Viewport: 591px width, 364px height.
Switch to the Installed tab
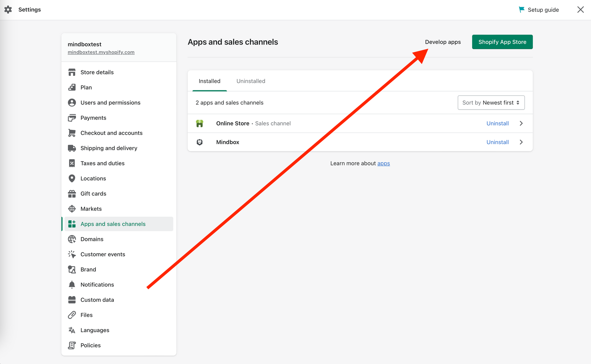pos(210,81)
